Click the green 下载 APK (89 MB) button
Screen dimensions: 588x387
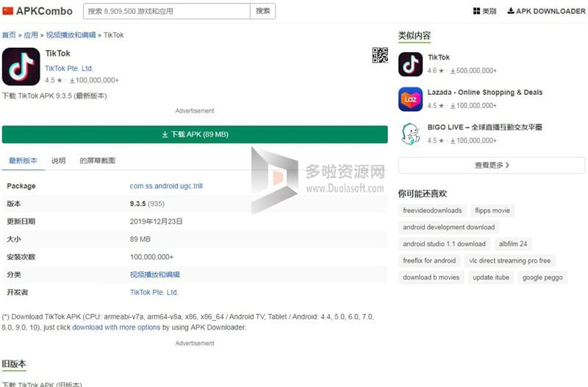click(x=195, y=135)
